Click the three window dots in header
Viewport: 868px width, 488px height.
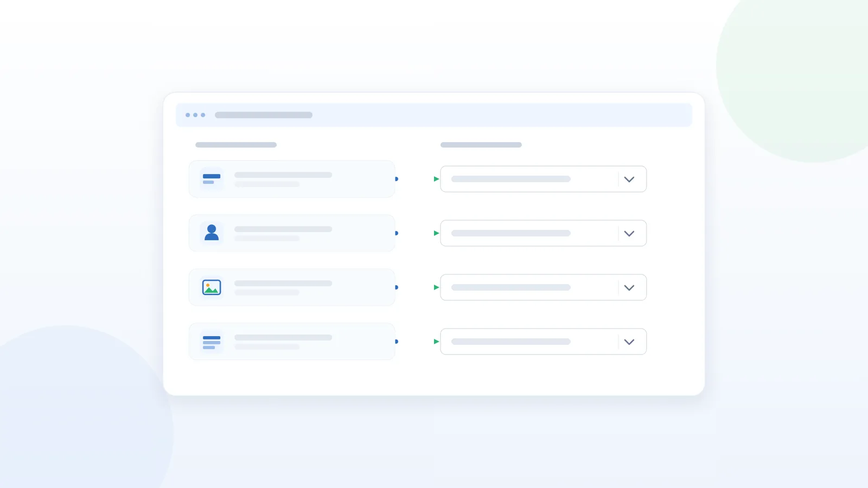tap(195, 115)
